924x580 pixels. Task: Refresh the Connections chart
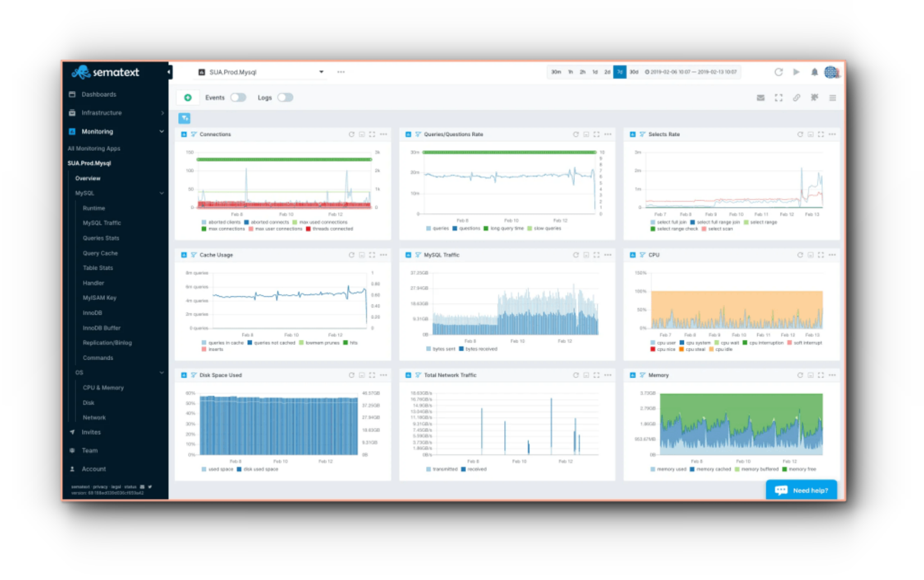tap(351, 134)
